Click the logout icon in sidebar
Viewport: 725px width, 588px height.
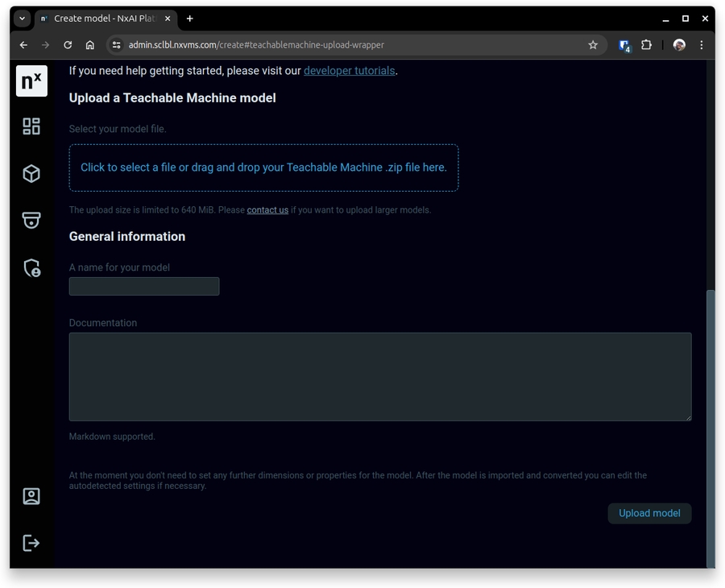[x=31, y=543]
